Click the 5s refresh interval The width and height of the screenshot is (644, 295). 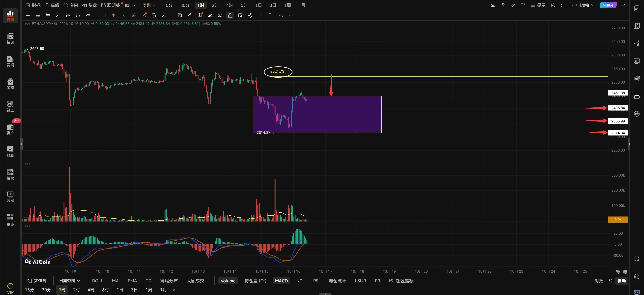(493, 5)
